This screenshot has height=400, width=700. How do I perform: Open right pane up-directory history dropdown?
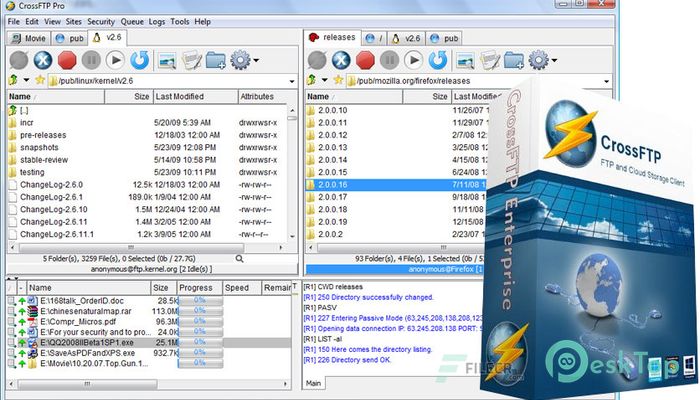[325, 80]
